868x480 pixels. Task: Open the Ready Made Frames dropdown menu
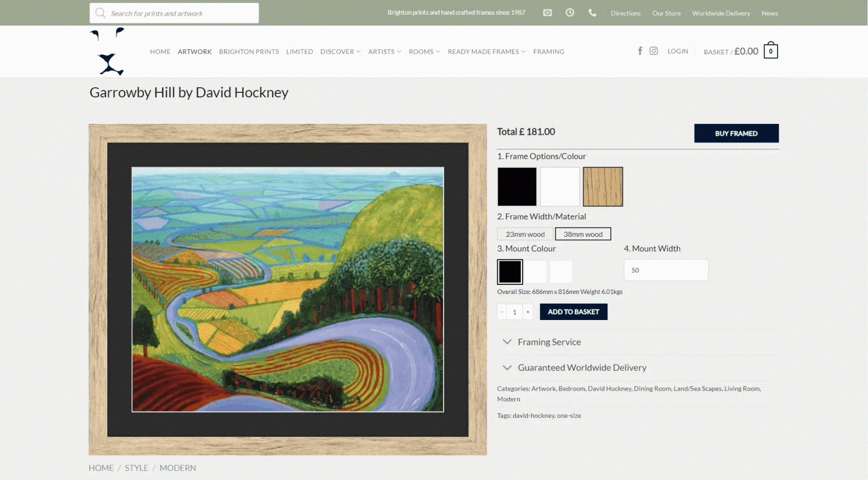click(x=486, y=51)
